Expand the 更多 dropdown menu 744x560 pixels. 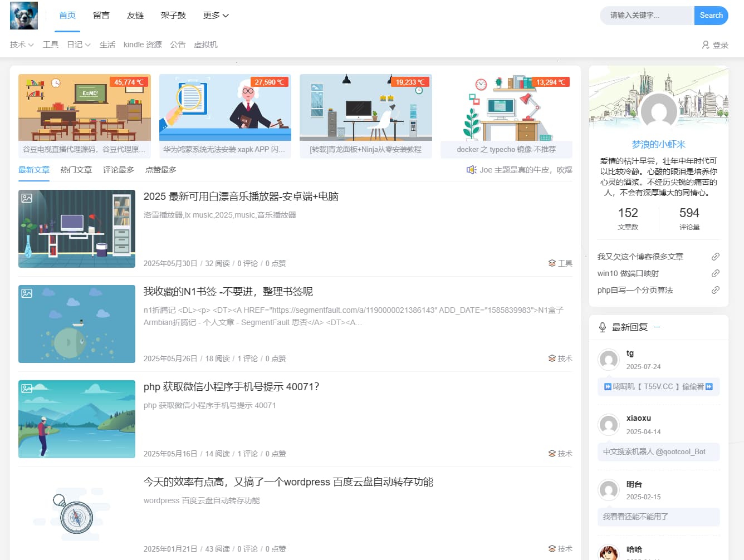[x=216, y=16]
